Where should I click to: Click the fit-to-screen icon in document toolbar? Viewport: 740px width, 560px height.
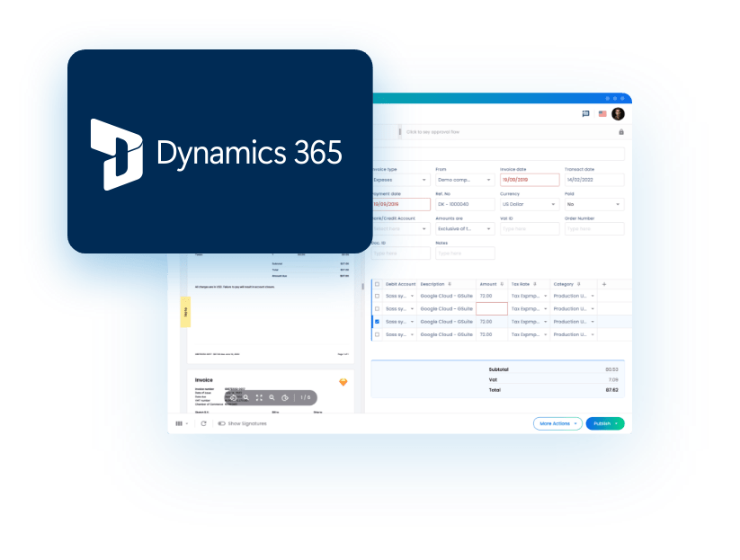pos(259,396)
